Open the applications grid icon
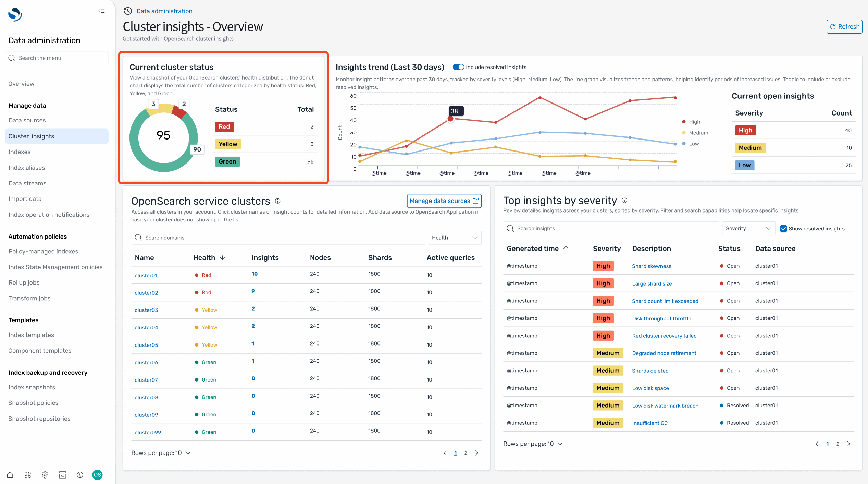 pos(28,475)
